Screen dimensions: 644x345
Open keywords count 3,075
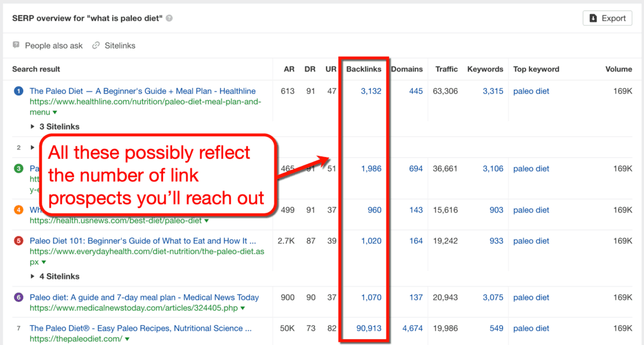tap(493, 297)
